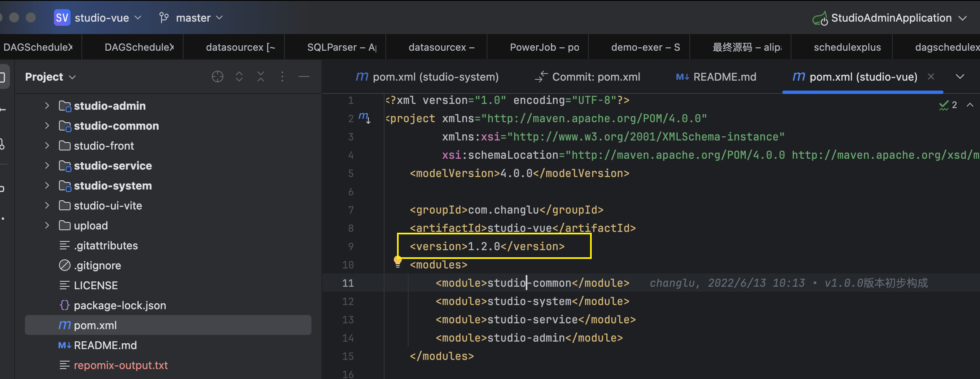The width and height of the screenshot is (980, 379).
Task: Click the yellow intention lightbulb icon
Action: point(398,261)
